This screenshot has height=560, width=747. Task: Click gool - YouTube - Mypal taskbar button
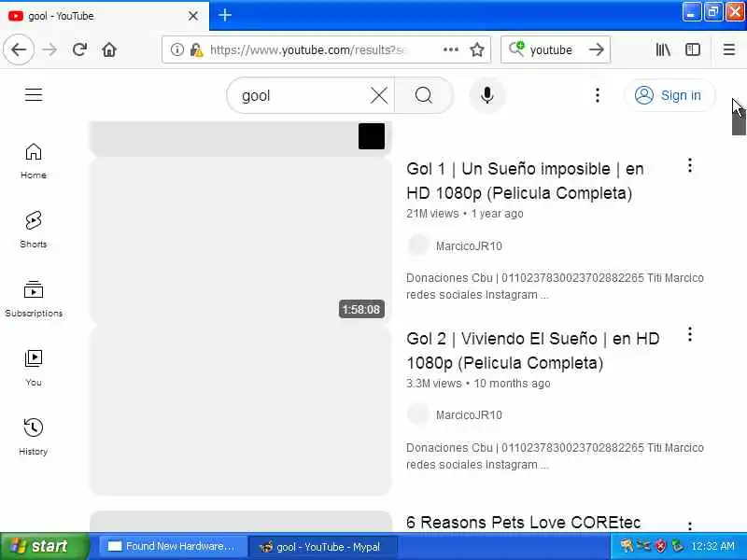[322, 547]
